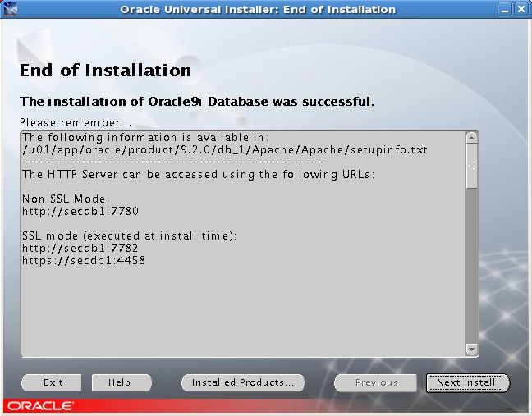Screen dimensions: 532x416
Task: Open the Installed Products list
Action: click(x=242, y=382)
